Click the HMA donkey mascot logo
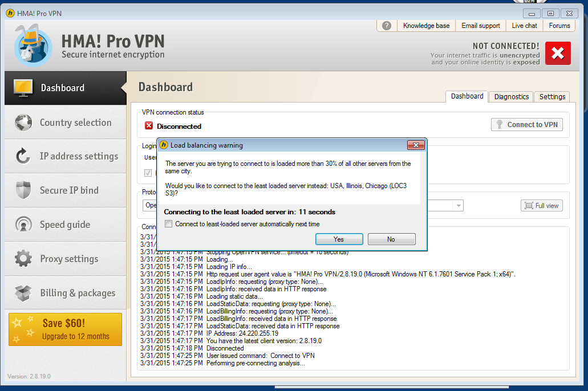588x391 pixels. [33, 46]
